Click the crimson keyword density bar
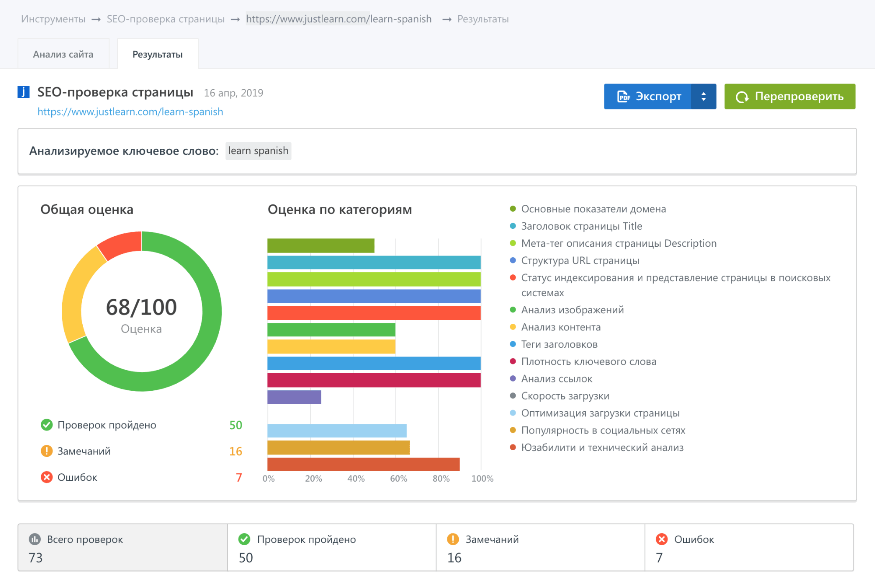Screen dimensions: 875x588 click(x=374, y=380)
